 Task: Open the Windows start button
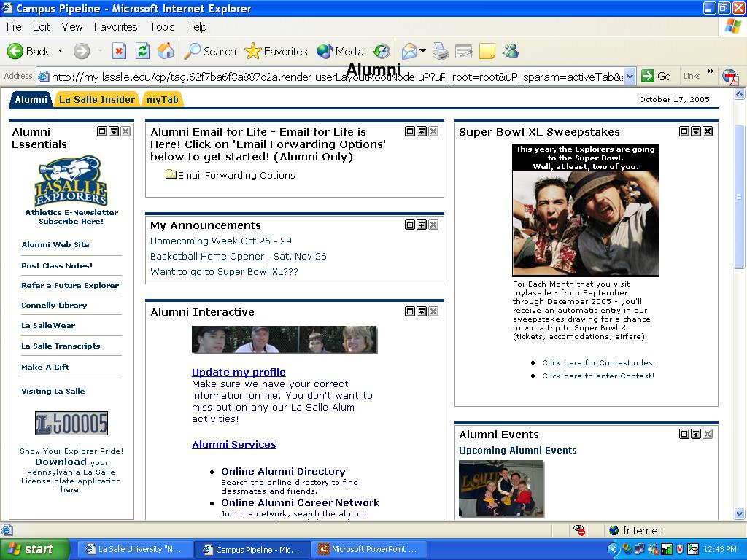click(x=35, y=550)
